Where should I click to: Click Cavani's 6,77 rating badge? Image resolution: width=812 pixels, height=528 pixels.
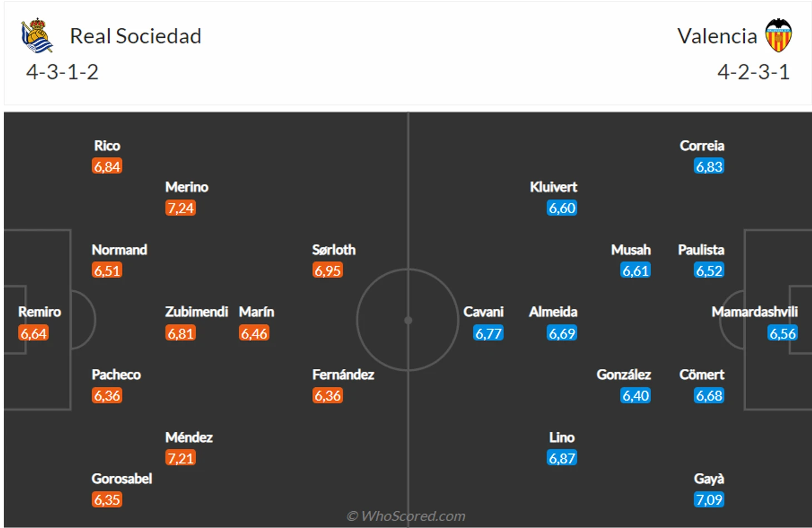[488, 333]
